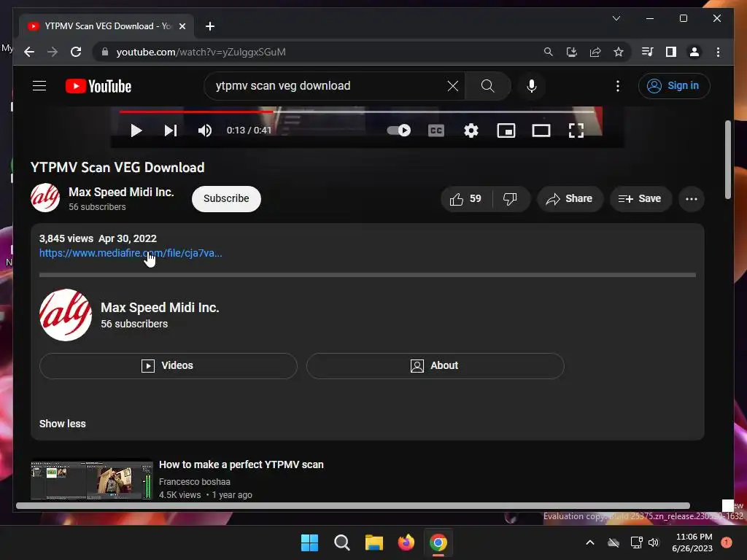Open Windows taskbar search
Viewport: 747px width, 560px height.
point(341,542)
